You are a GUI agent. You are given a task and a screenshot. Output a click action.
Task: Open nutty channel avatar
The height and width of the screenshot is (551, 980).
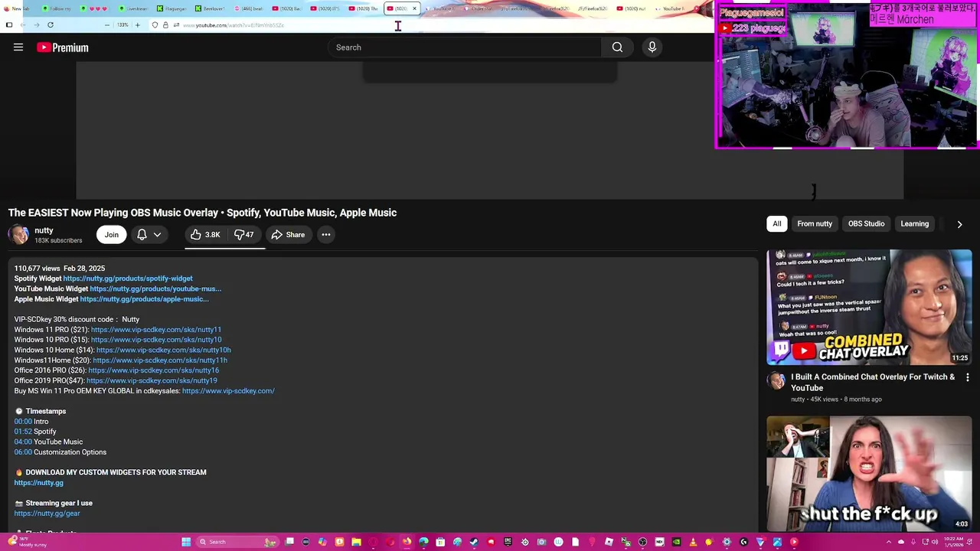point(18,235)
